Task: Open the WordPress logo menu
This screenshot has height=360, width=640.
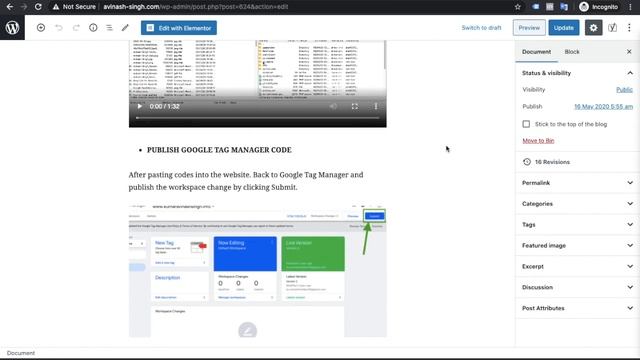Action: pos(12,27)
